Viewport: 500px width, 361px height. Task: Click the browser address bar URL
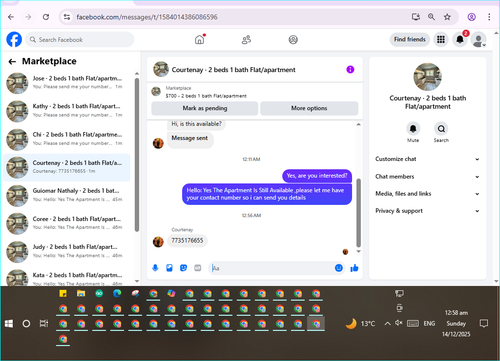pyautogui.click(x=147, y=17)
